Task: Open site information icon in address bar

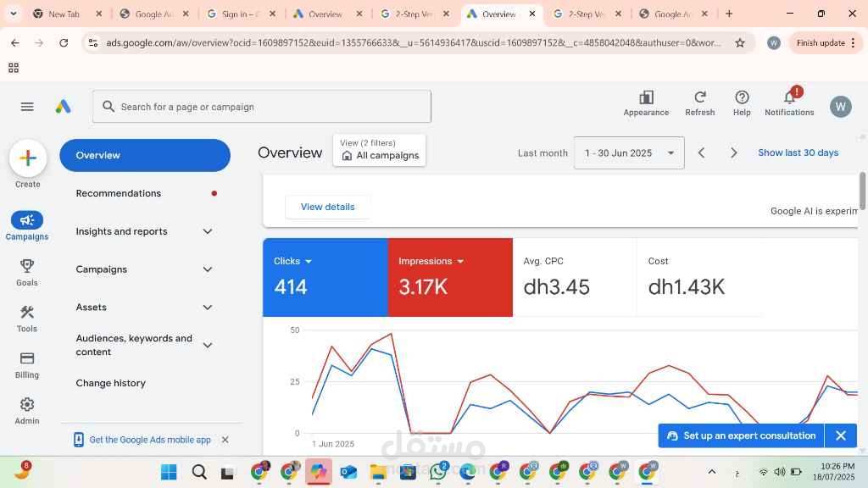Action: coord(93,42)
